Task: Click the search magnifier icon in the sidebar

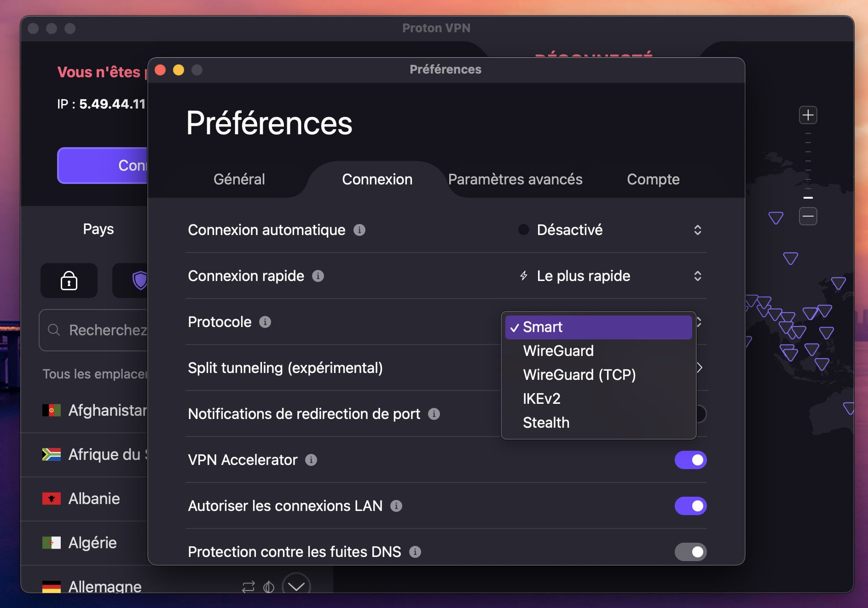Action: tap(54, 330)
